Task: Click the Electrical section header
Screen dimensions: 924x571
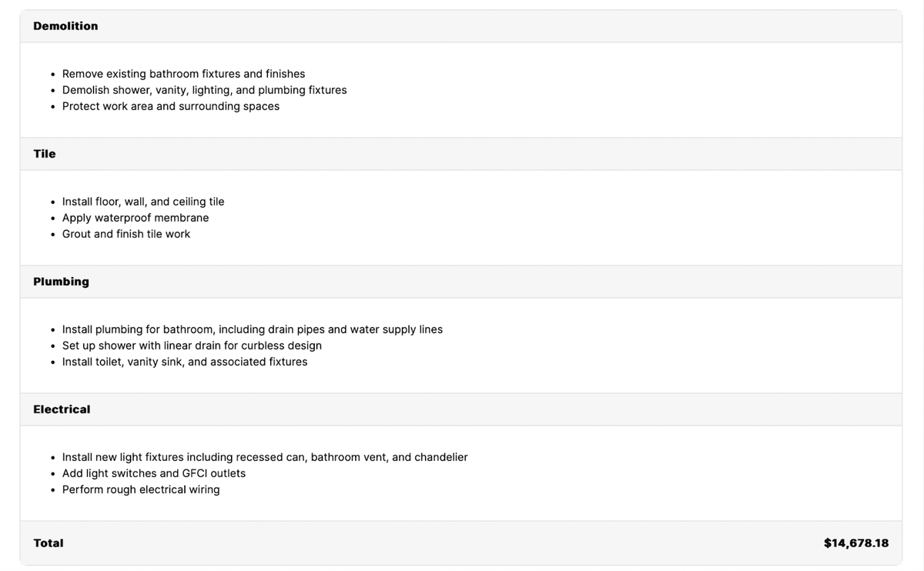Action: point(62,409)
